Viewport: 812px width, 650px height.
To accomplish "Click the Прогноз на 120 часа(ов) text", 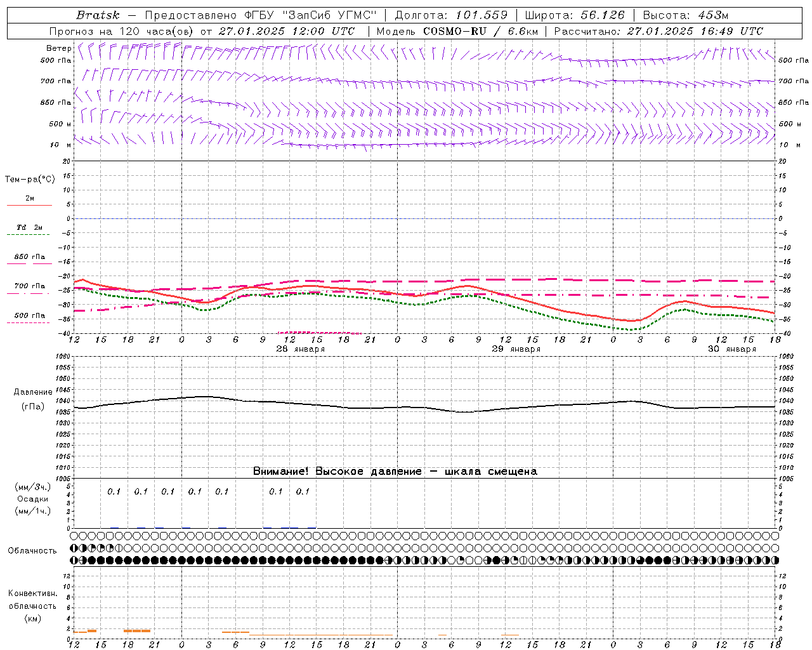I will click(x=122, y=31).
